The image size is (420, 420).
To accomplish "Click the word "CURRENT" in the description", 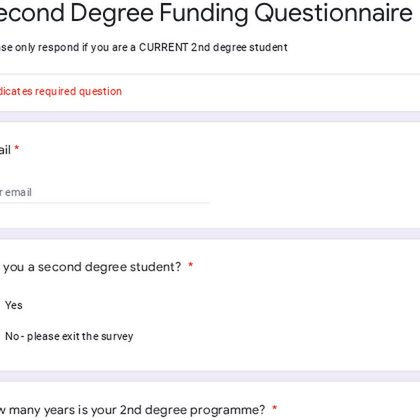I will tap(164, 47).
